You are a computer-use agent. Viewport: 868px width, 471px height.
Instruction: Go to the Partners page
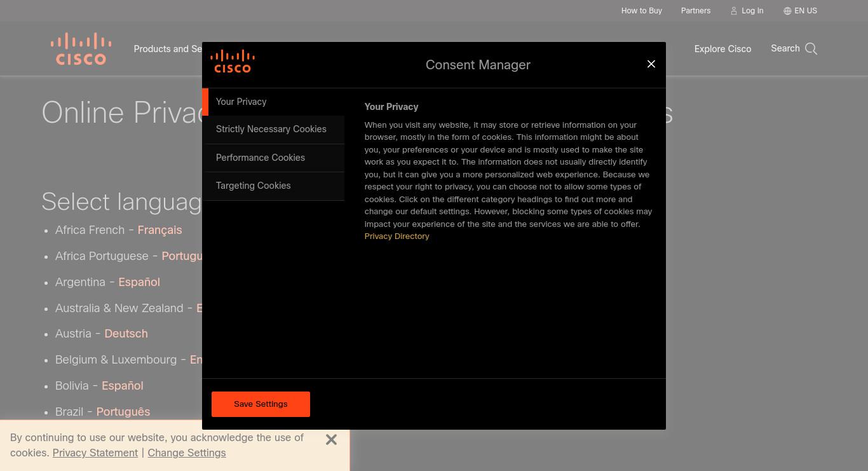696,11
